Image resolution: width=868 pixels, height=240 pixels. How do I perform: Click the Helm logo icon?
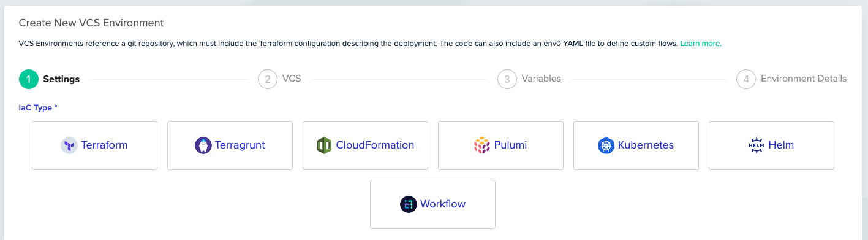click(x=757, y=145)
